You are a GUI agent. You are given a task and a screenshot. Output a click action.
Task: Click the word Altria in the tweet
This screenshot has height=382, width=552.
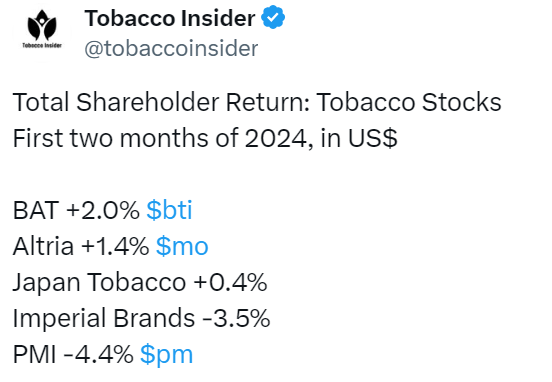(x=43, y=246)
